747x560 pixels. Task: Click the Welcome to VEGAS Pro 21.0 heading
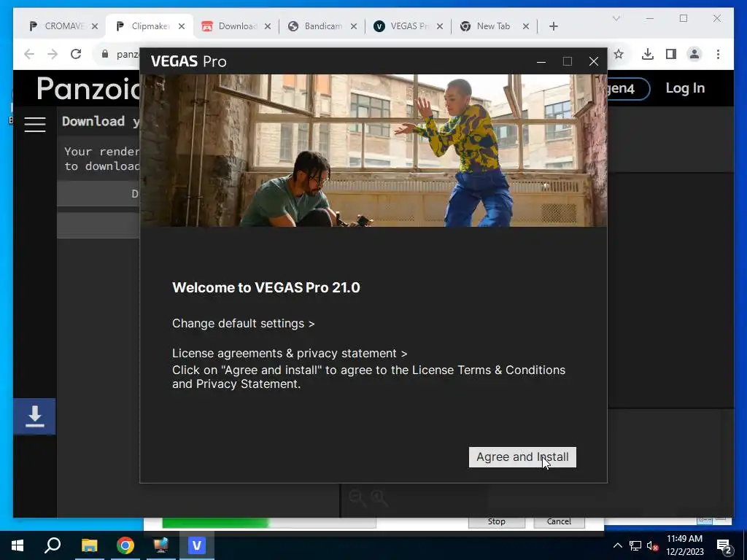point(266,287)
